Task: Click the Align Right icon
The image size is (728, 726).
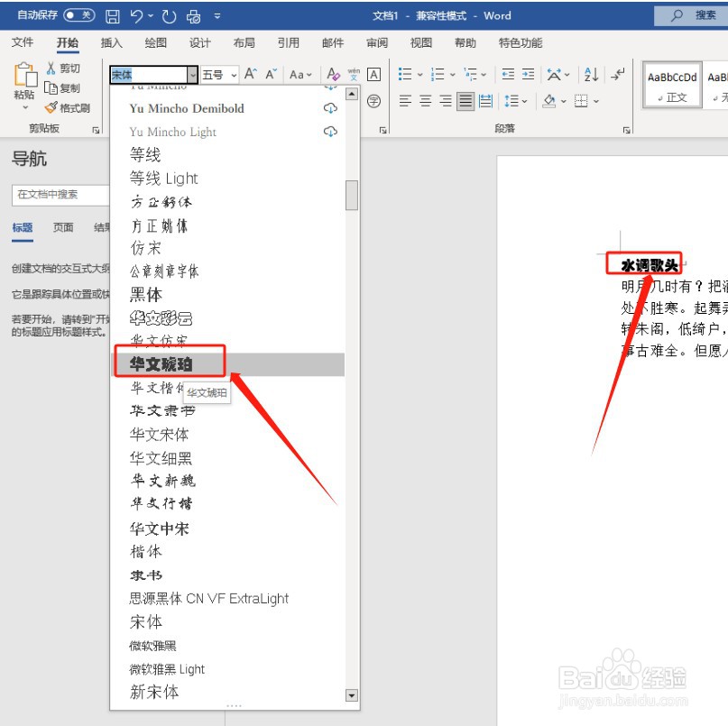Action: point(446,101)
